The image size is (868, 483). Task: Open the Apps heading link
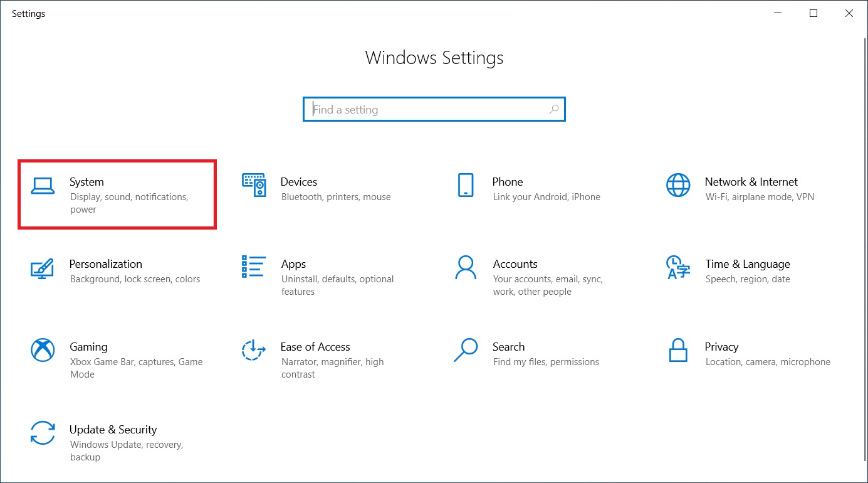coord(293,264)
